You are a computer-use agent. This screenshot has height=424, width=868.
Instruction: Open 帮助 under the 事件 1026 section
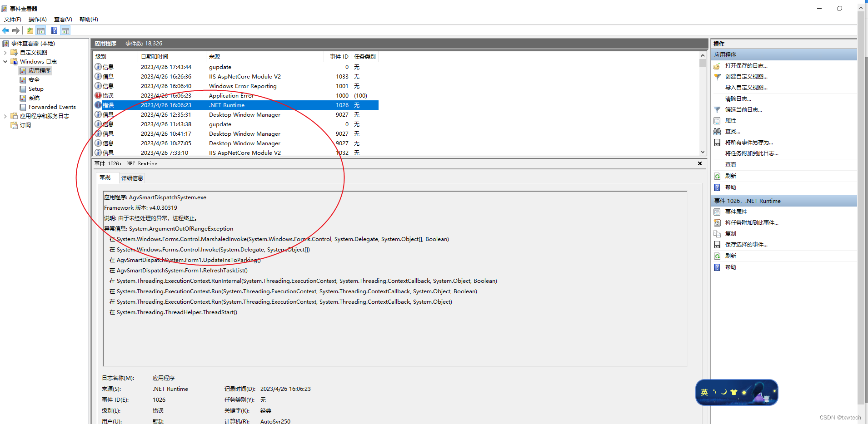(730, 267)
